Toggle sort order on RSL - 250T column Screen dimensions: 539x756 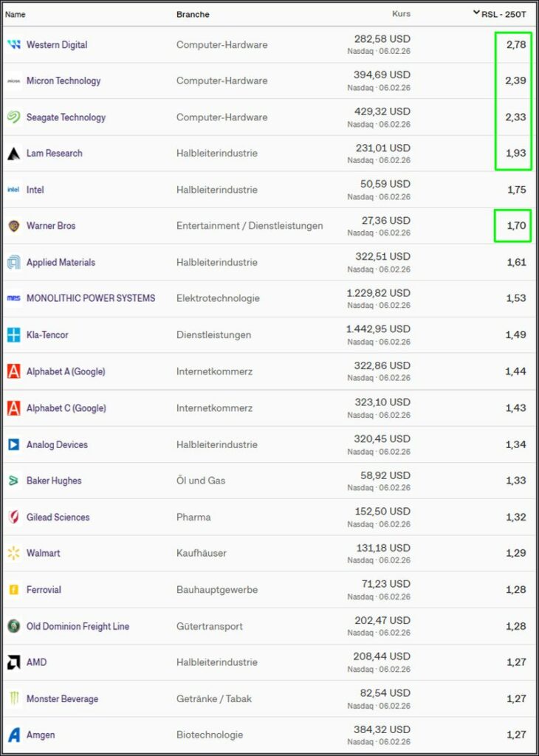(500, 13)
